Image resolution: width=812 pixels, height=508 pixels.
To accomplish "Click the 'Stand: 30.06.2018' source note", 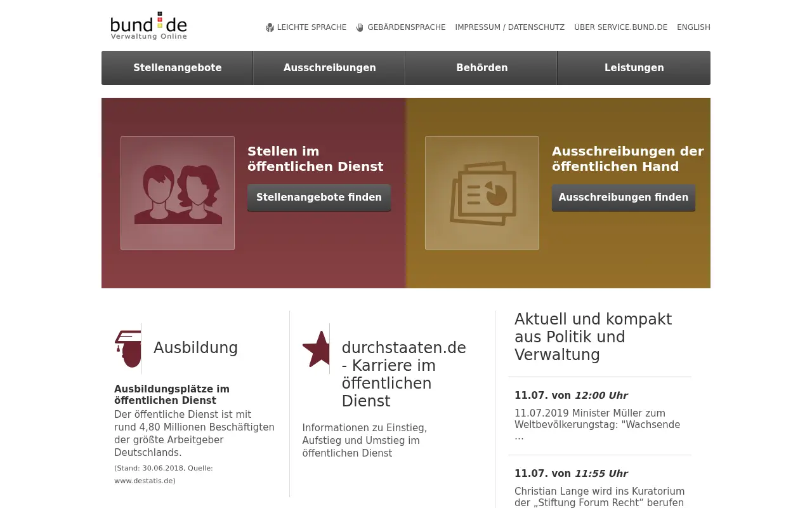I will pyautogui.click(x=164, y=474).
